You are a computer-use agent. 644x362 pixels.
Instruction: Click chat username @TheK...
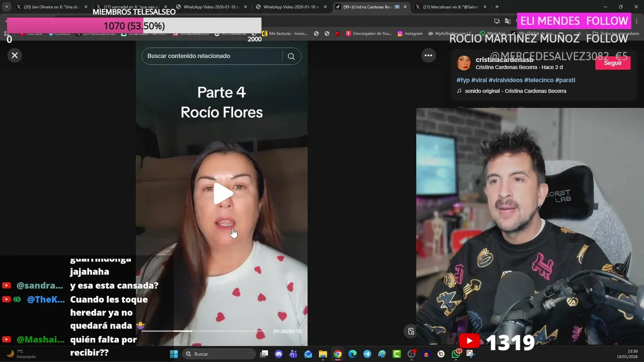[x=45, y=300]
